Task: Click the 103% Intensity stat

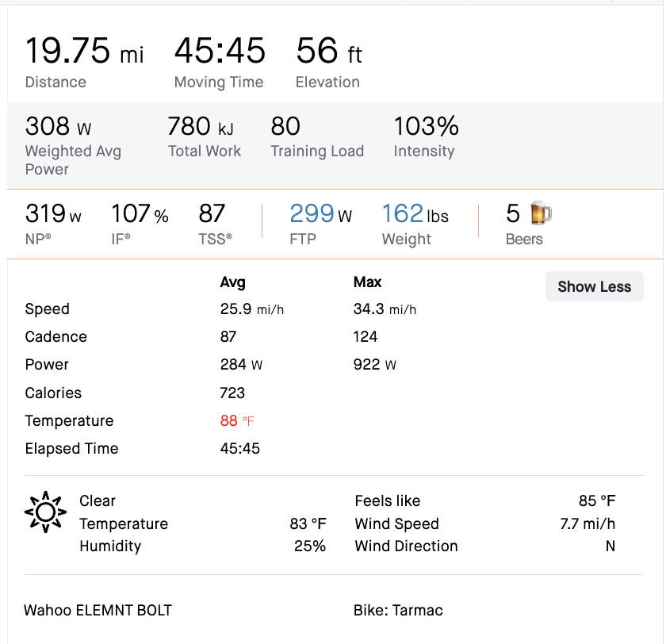Action: coord(426,127)
